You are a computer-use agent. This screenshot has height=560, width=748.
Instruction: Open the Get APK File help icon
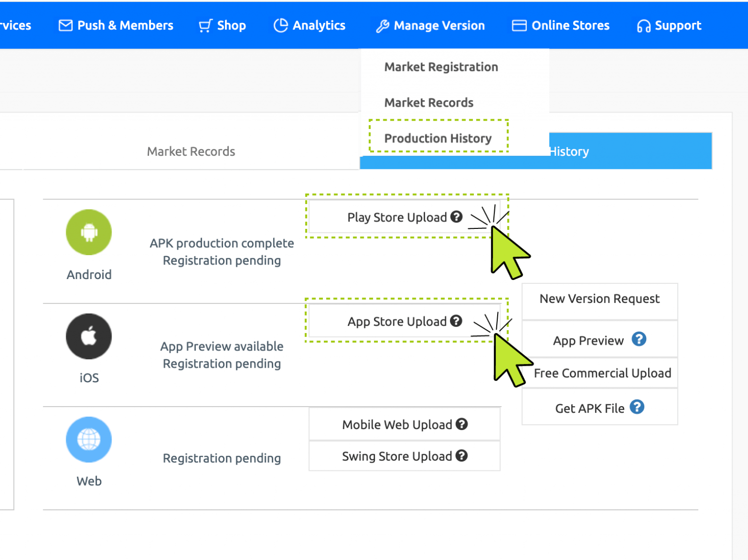[x=636, y=407]
